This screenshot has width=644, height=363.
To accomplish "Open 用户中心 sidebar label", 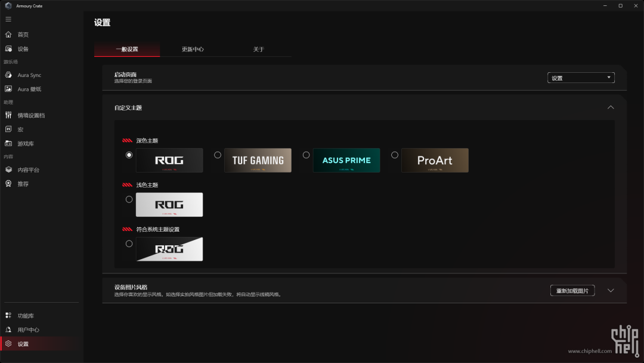I will 29,330.
